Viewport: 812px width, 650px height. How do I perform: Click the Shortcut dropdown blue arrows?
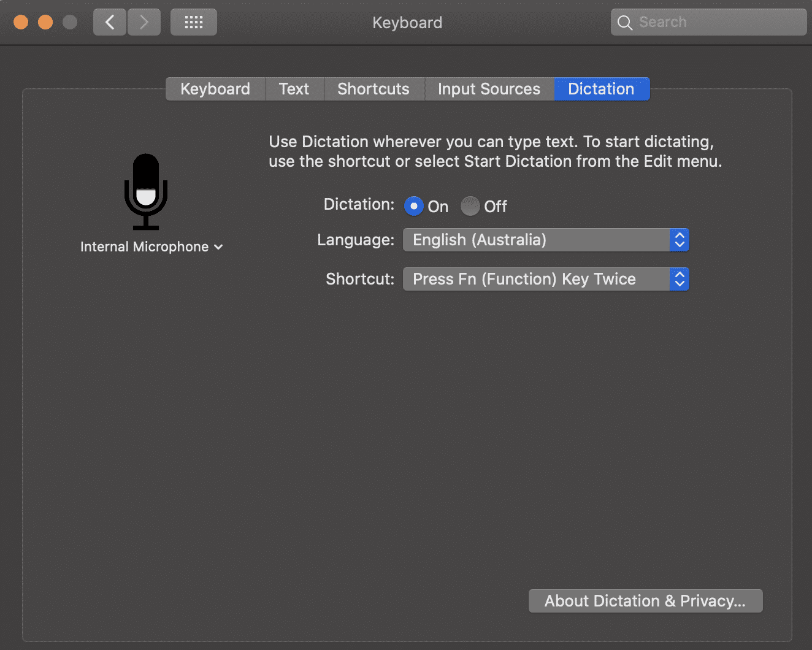(679, 279)
